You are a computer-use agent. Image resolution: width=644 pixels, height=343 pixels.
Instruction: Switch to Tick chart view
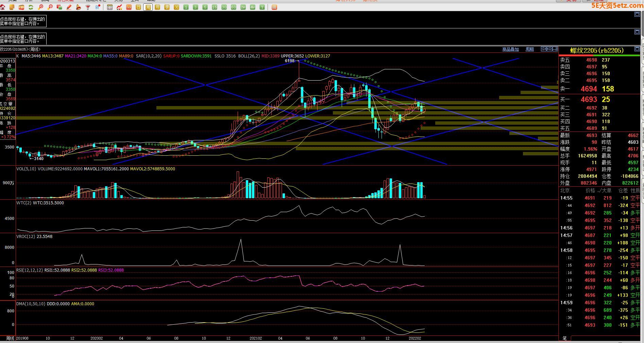[x=129, y=7]
